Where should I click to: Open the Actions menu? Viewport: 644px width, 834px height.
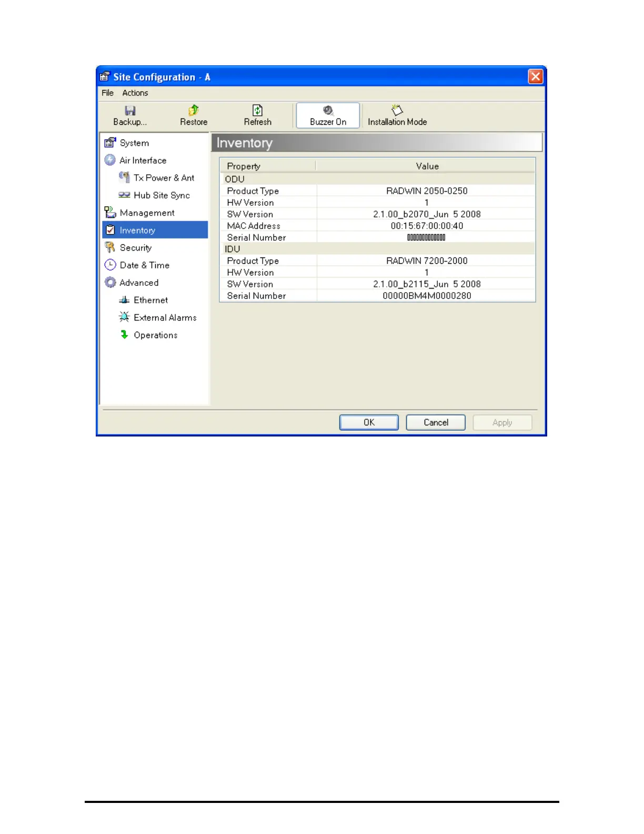pos(135,93)
